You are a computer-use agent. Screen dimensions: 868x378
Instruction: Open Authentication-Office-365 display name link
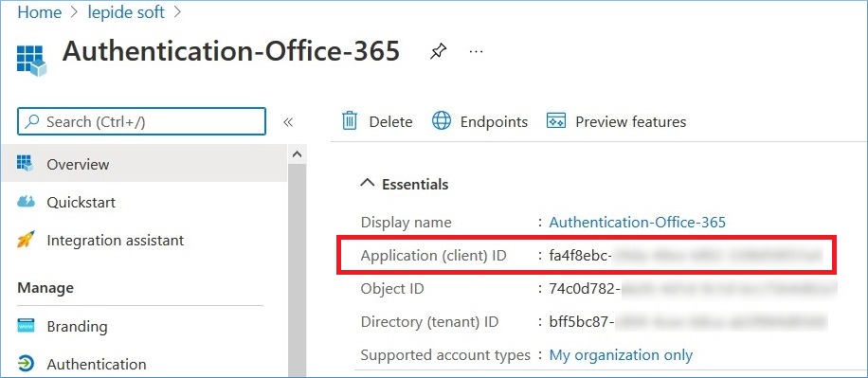[637, 222]
